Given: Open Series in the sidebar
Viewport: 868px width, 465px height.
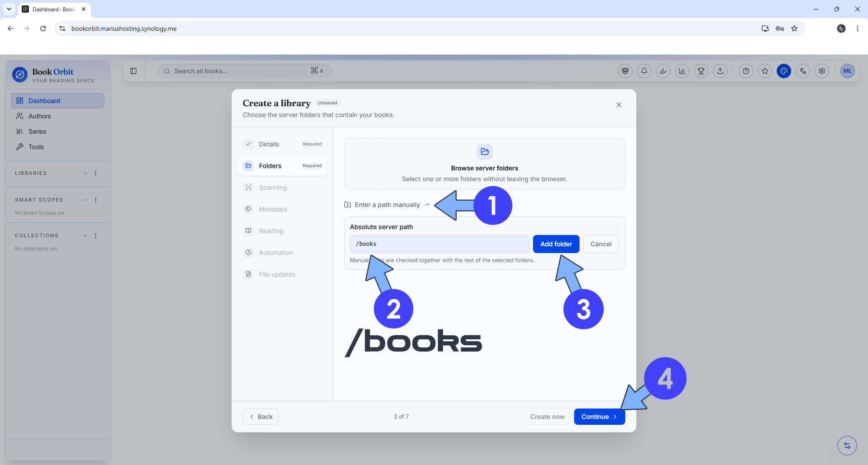Looking at the screenshot, I should point(58,132).
